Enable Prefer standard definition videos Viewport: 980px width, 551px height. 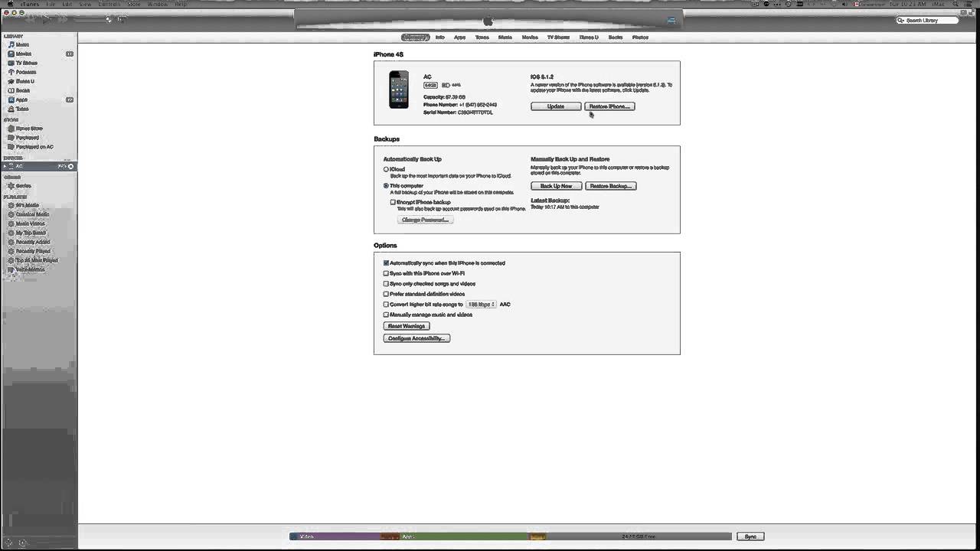[386, 294]
